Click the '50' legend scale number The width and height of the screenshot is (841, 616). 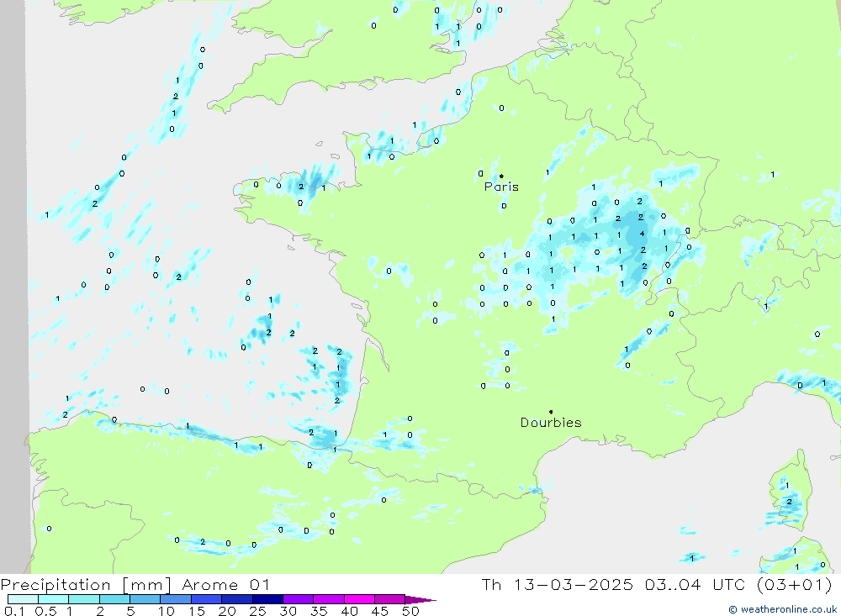[410, 611]
